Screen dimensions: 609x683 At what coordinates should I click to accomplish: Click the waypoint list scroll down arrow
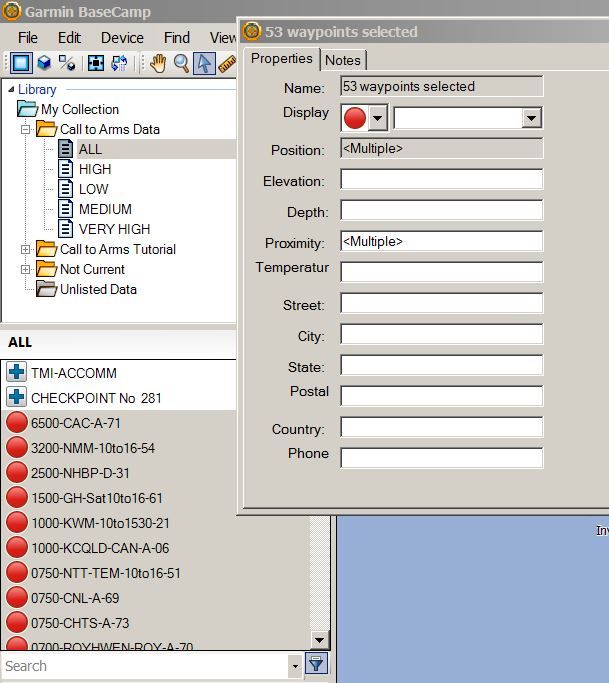pyautogui.click(x=319, y=640)
